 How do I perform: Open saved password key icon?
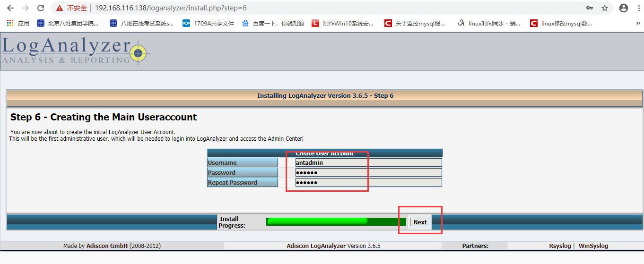590,8
